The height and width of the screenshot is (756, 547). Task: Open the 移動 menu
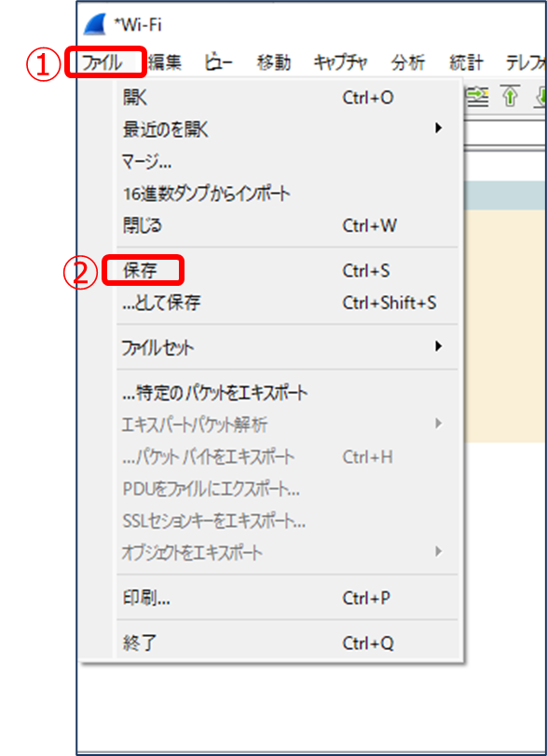click(274, 62)
